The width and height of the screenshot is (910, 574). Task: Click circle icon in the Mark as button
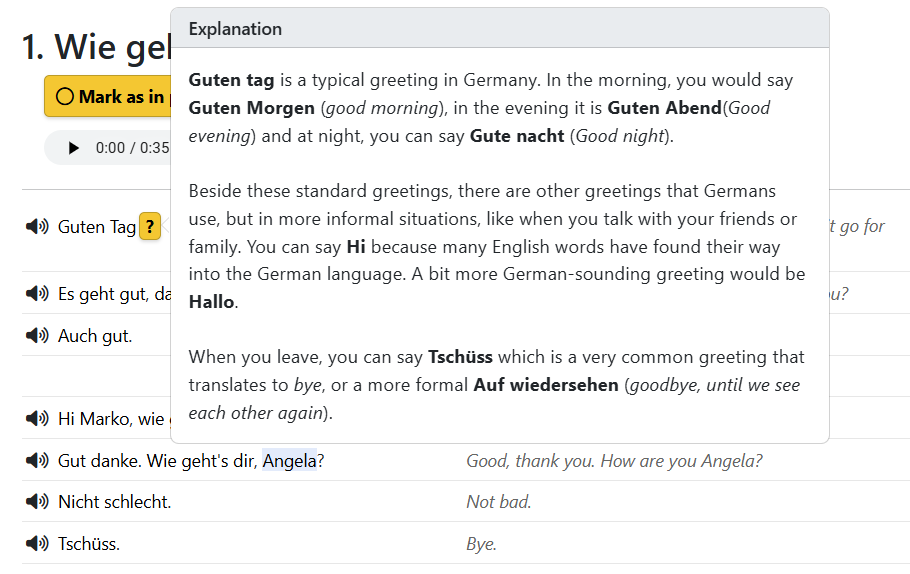coord(65,97)
